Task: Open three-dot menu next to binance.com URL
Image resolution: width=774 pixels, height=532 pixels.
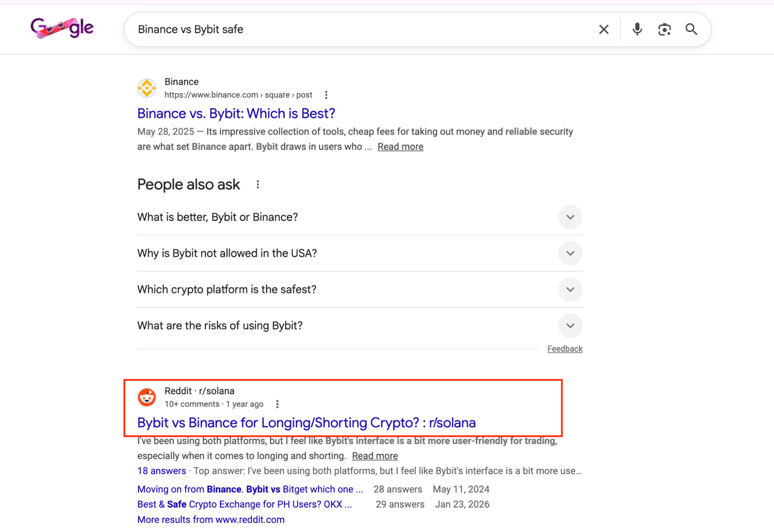Action: (326, 95)
